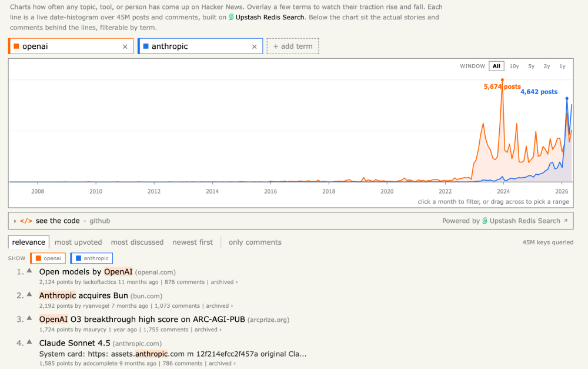Click the blue swatch in anthropic term box
Screen dimensions: 588x369
pos(146,46)
